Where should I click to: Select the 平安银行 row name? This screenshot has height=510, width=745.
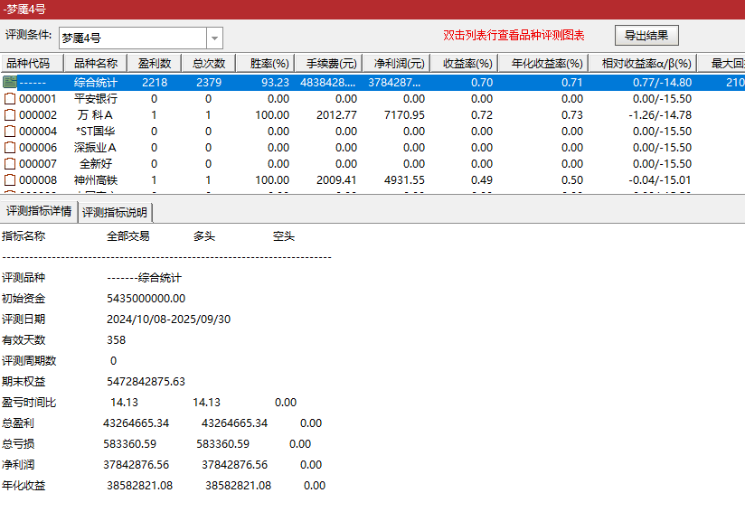point(96,99)
